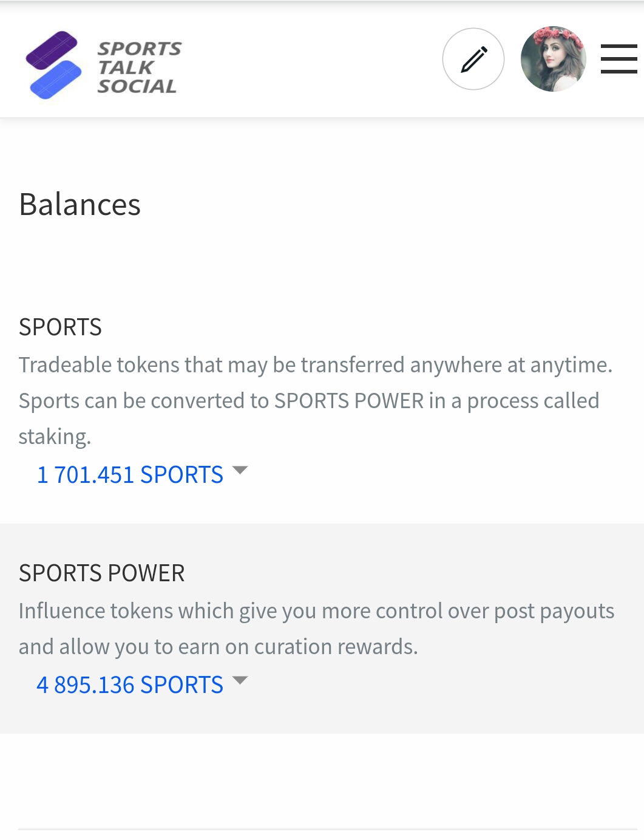Expand dropdown arrow beside 4 895.136 SPORTS
The image size is (644, 840).
pyautogui.click(x=240, y=680)
